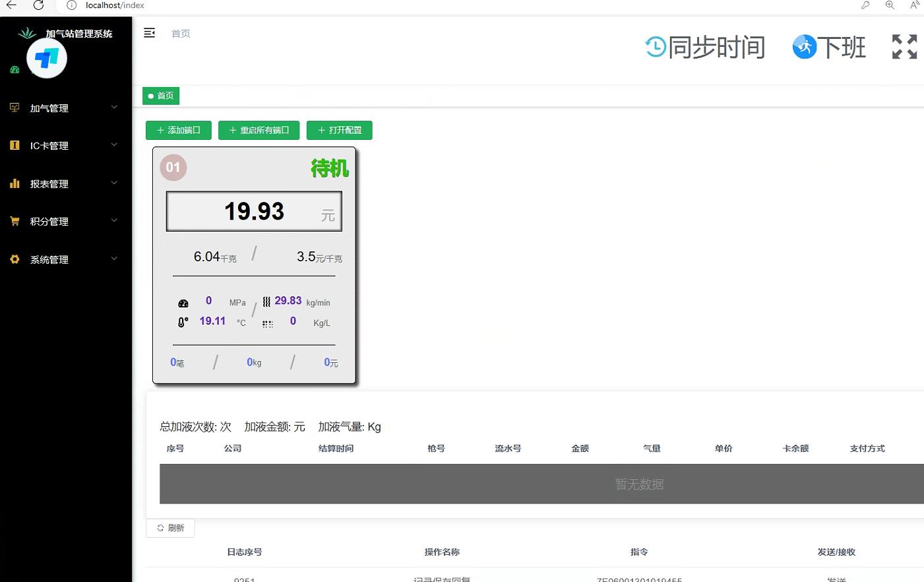Click the 支付方式 column header
Screen dimensions: 924x582
tap(867, 449)
